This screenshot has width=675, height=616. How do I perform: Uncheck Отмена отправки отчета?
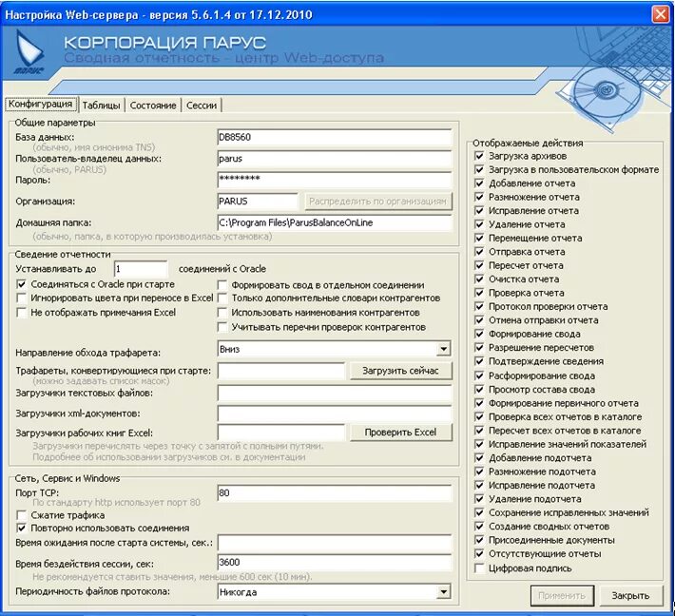pos(479,320)
